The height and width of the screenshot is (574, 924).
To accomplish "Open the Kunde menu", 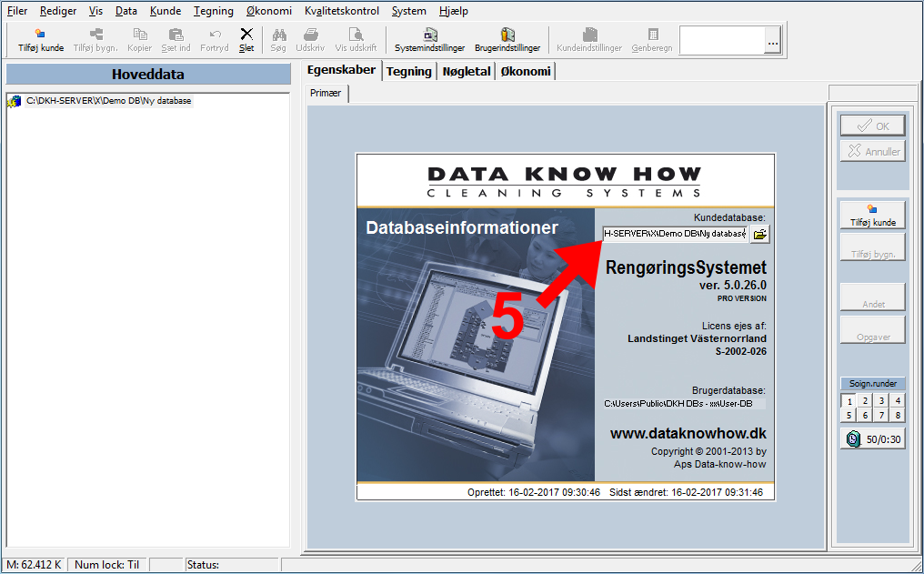I will (166, 11).
